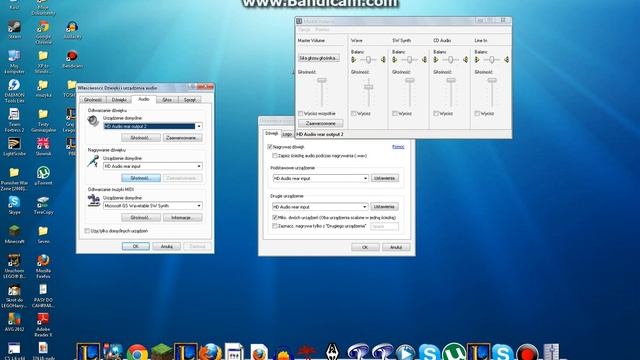Switch to the Głośność tab

93,100
